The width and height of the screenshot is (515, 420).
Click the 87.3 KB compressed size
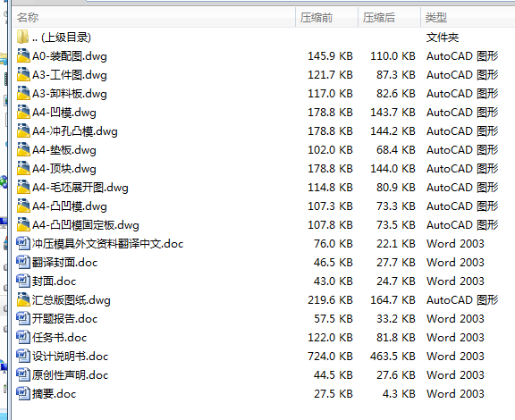[x=396, y=75]
